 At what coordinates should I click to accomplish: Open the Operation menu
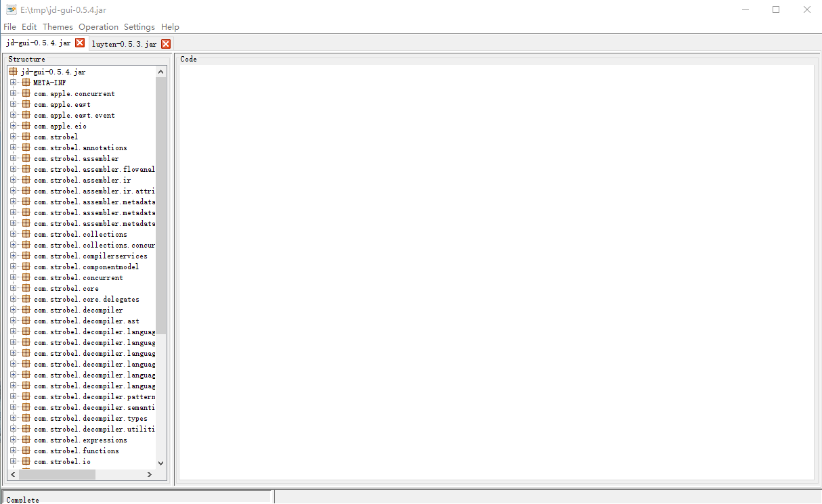98,27
